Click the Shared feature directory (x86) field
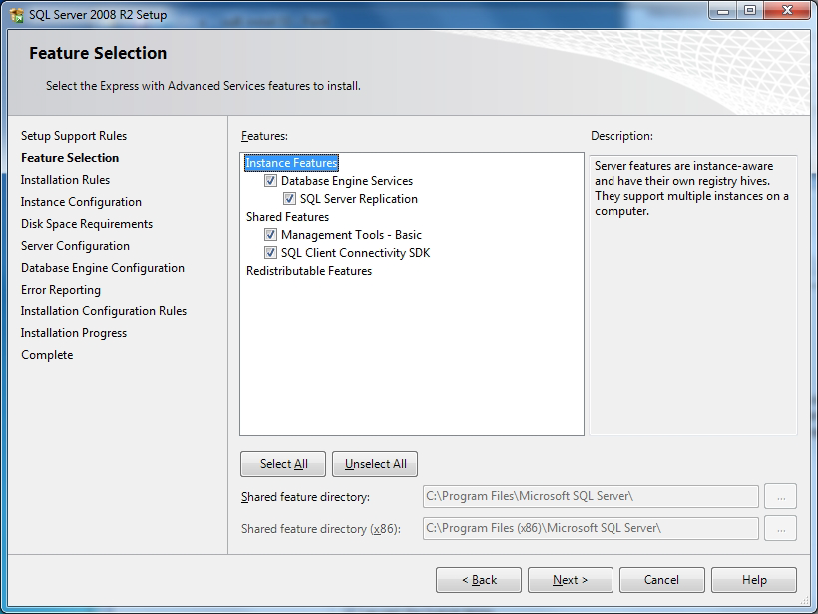The width and height of the screenshot is (818, 614). coord(591,528)
